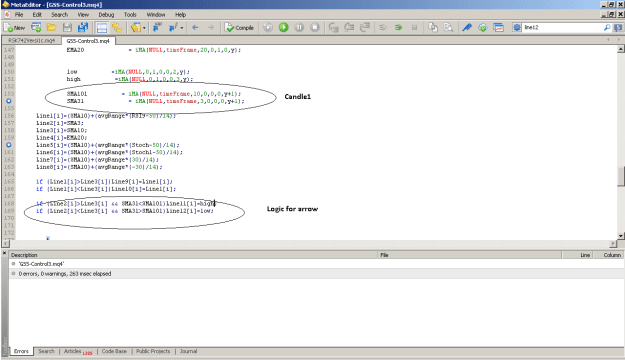The width and height of the screenshot is (625, 360).
Task: Click the horizontal scrollbar left arrow
Action: tap(6, 243)
